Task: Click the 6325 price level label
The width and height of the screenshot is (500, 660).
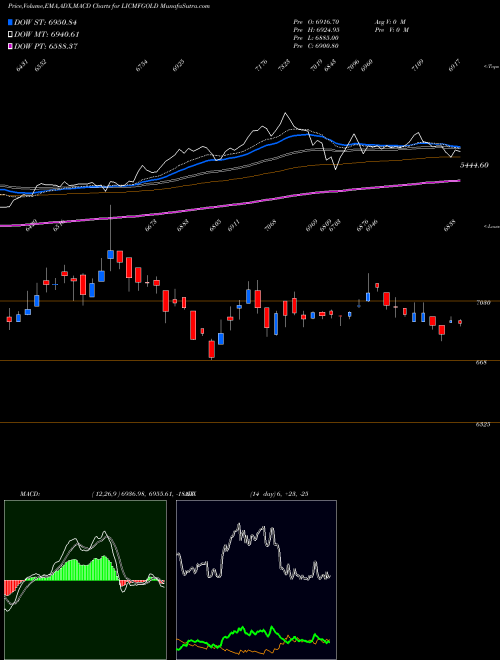Action: click(483, 425)
